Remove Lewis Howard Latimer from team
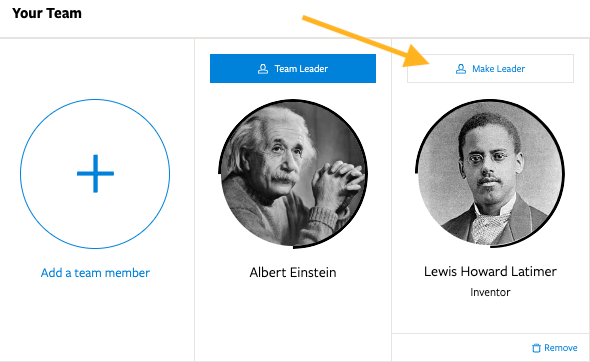This screenshot has width=590, height=362. tap(555, 348)
